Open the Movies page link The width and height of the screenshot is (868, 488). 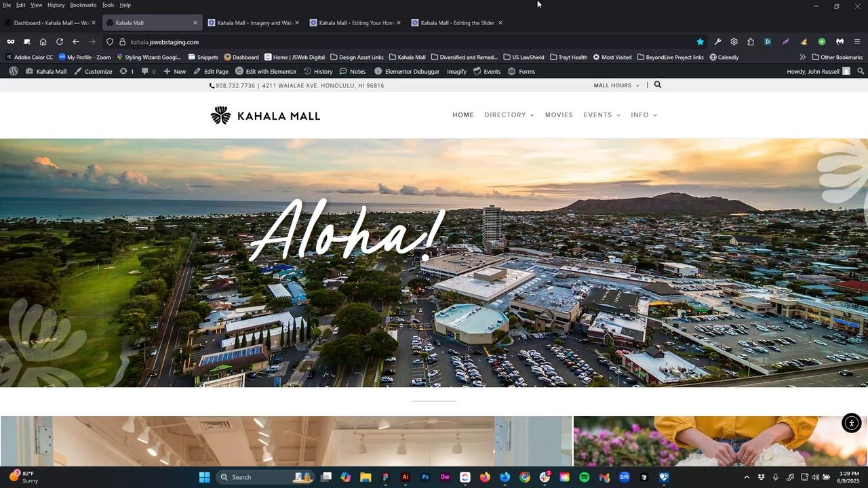559,115
